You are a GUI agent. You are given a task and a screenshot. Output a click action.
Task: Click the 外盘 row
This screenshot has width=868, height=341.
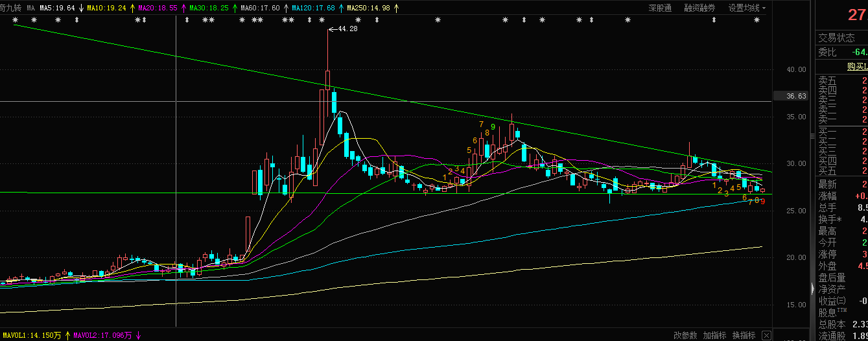(841, 266)
